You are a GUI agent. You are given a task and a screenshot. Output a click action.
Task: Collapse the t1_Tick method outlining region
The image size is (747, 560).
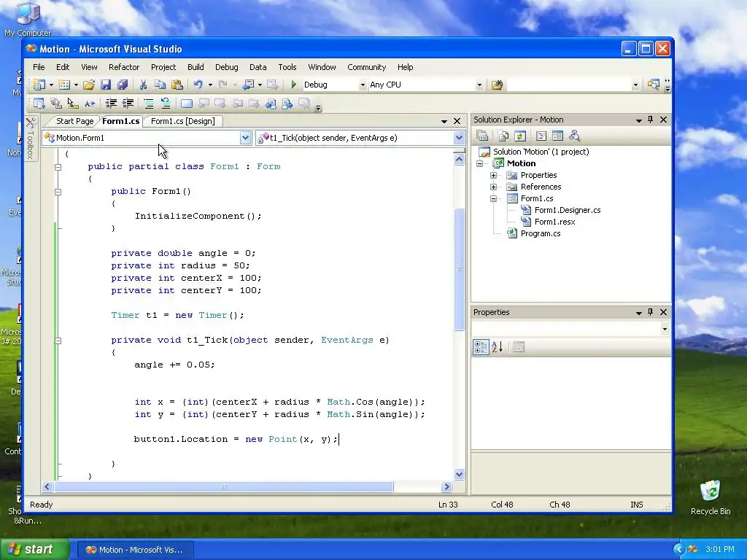(x=58, y=341)
